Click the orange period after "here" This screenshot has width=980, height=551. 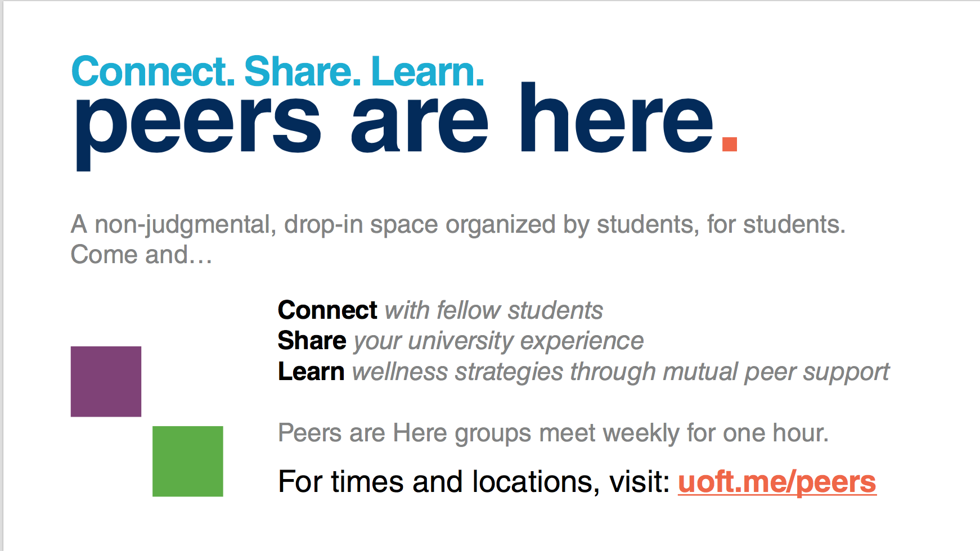click(x=729, y=144)
